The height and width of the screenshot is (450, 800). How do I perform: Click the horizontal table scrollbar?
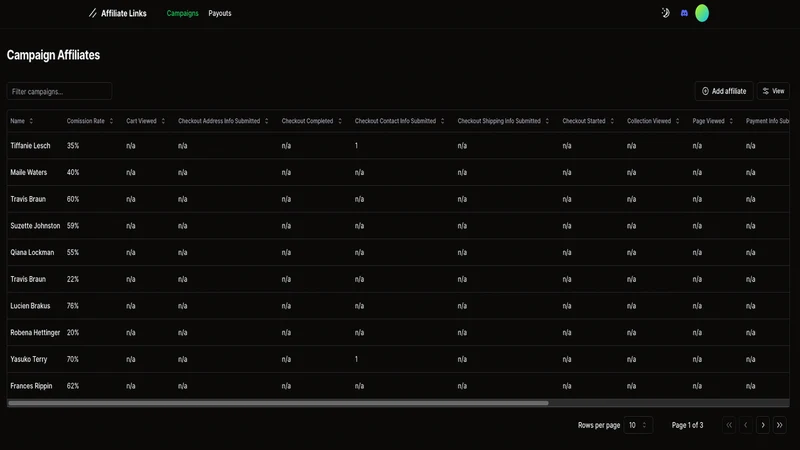tap(279, 403)
